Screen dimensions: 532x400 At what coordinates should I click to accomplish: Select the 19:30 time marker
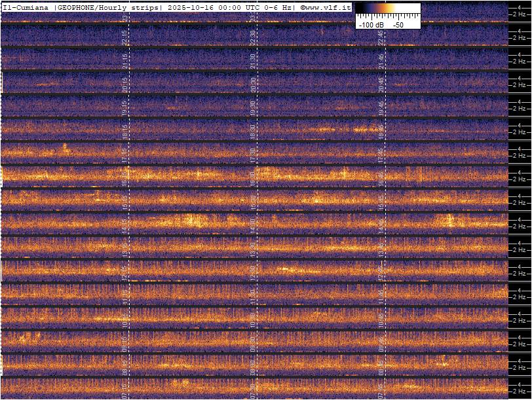(x=253, y=108)
